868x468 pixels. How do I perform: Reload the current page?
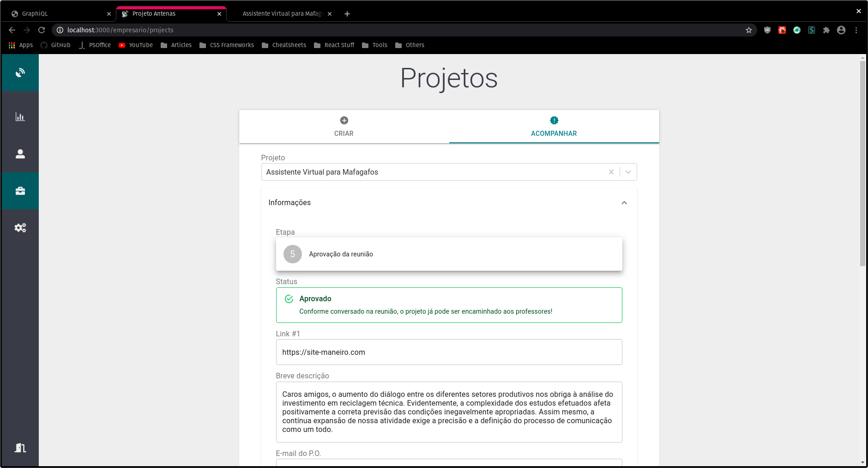[x=42, y=30]
